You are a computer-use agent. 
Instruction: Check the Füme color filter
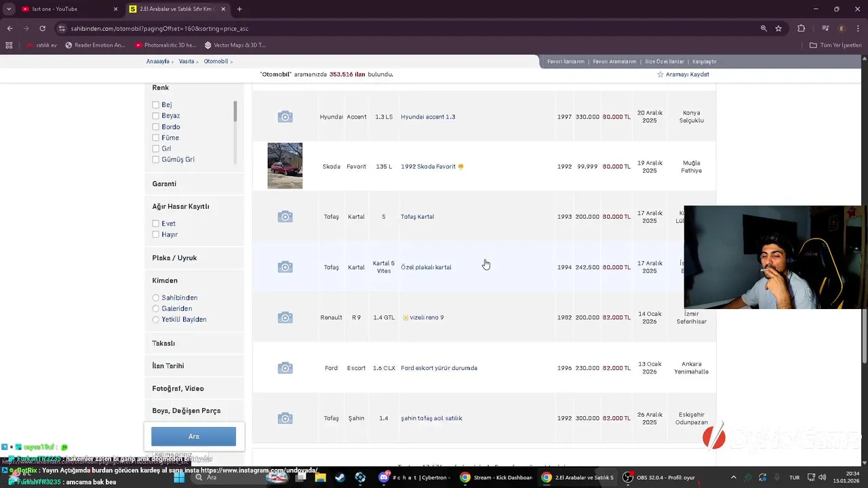tap(156, 138)
